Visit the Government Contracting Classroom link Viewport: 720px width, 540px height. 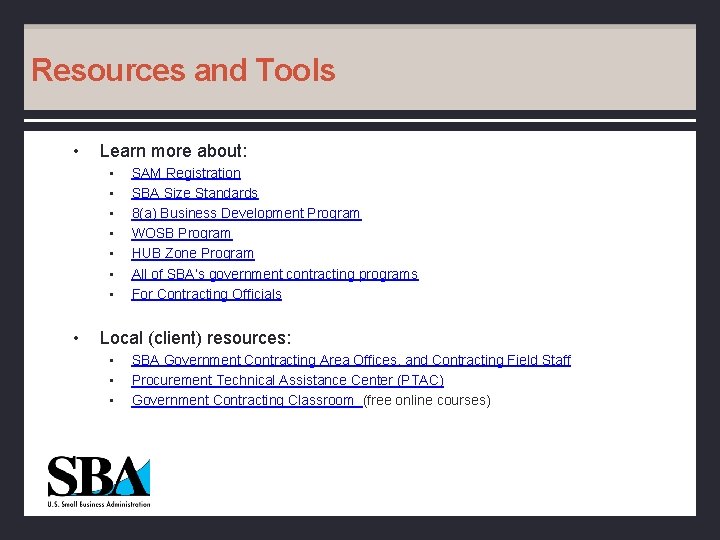coord(247,400)
